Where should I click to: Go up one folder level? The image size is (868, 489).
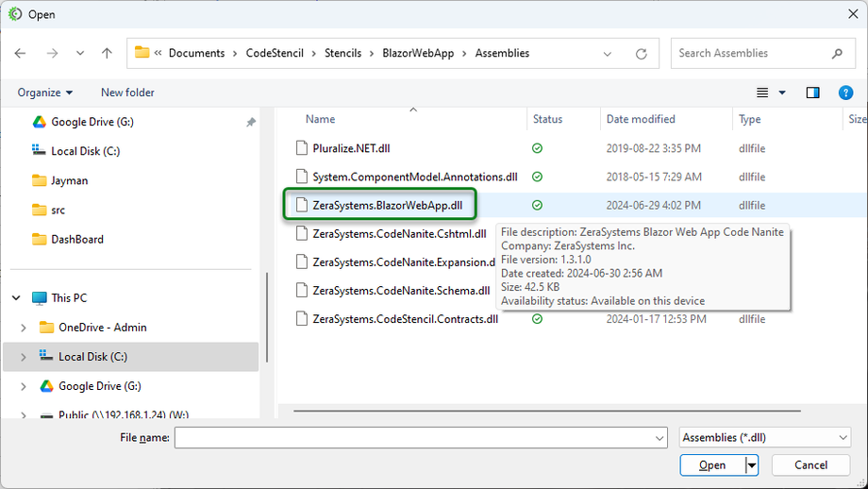click(107, 54)
